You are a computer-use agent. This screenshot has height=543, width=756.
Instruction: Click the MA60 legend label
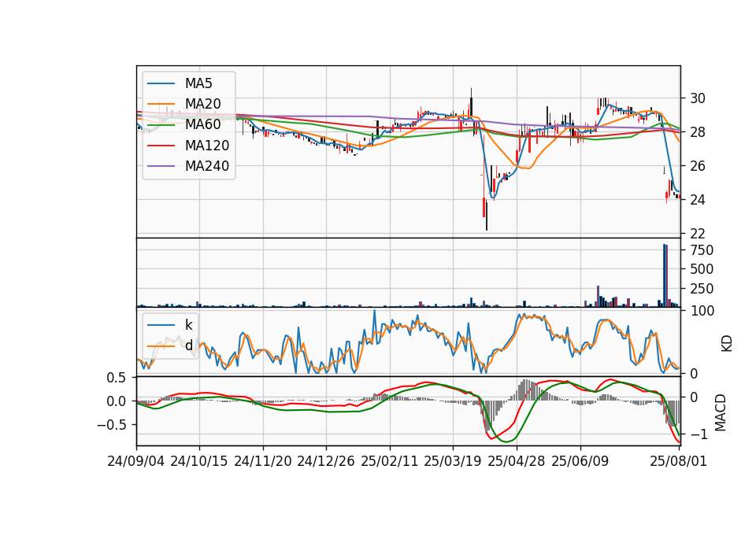click(202, 124)
